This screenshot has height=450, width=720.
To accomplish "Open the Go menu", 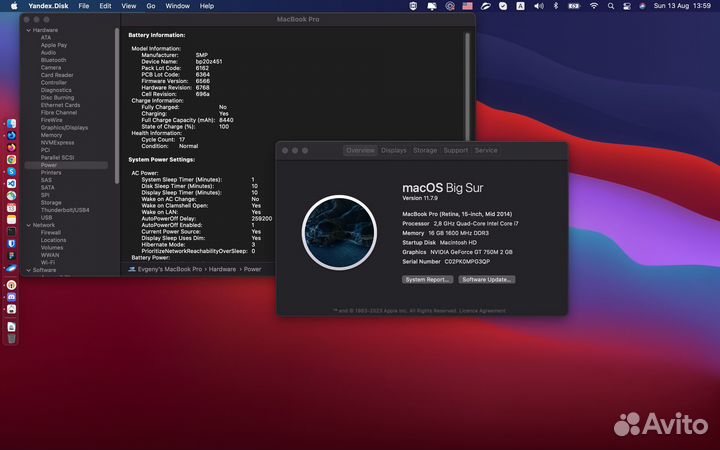I will (151, 6).
